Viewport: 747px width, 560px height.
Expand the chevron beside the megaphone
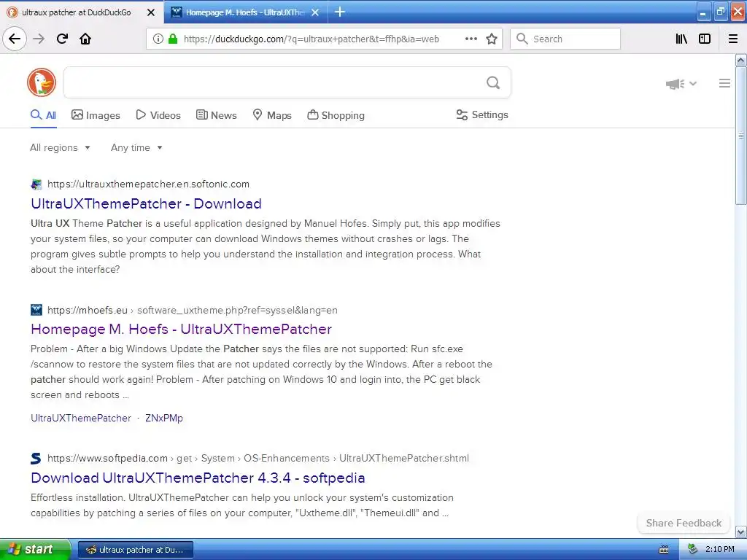coord(693,84)
